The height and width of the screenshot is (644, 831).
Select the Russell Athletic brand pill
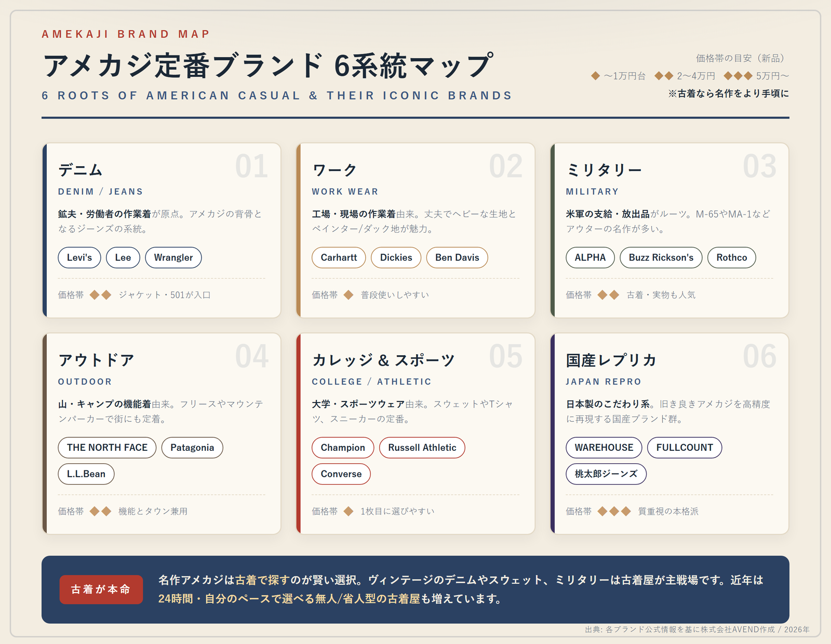click(x=422, y=448)
